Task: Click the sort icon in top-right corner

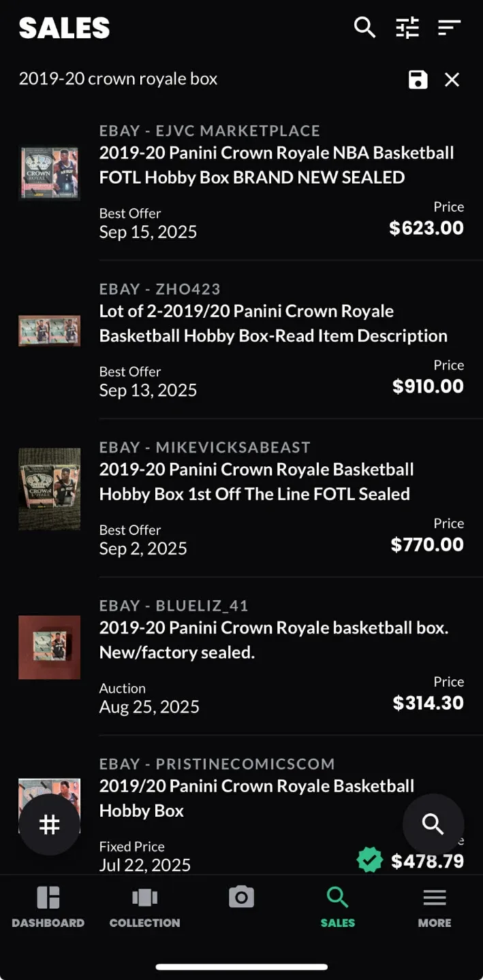Action: 449,28
